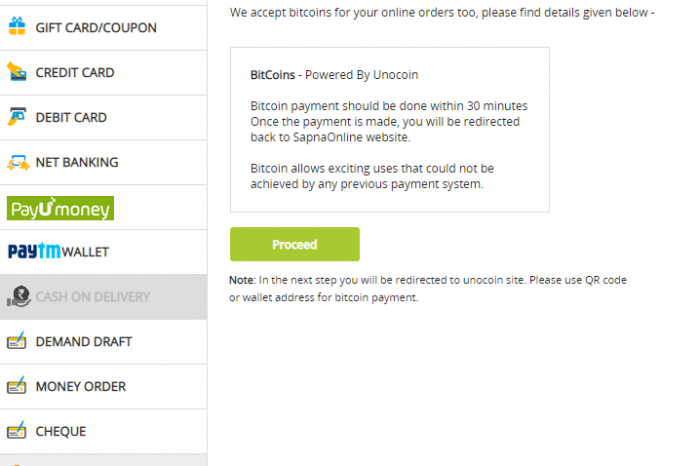Select CASH ON DELIVERY option
Image resolution: width=700 pixels, height=466 pixels.
(x=103, y=297)
